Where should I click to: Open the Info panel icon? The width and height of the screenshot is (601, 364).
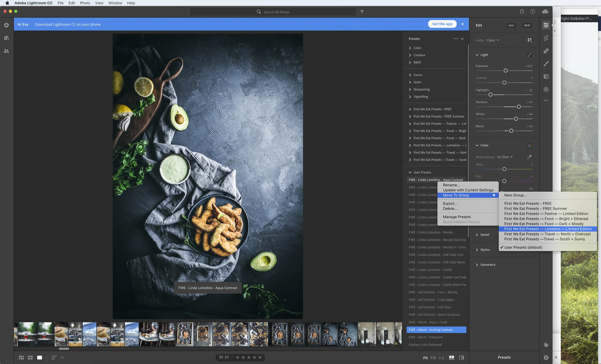(546, 358)
